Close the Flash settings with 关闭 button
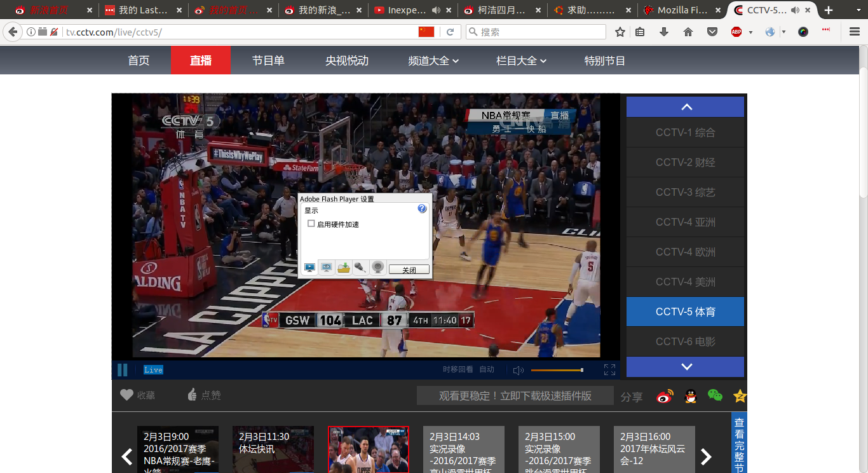The image size is (868, 473). 409,270
